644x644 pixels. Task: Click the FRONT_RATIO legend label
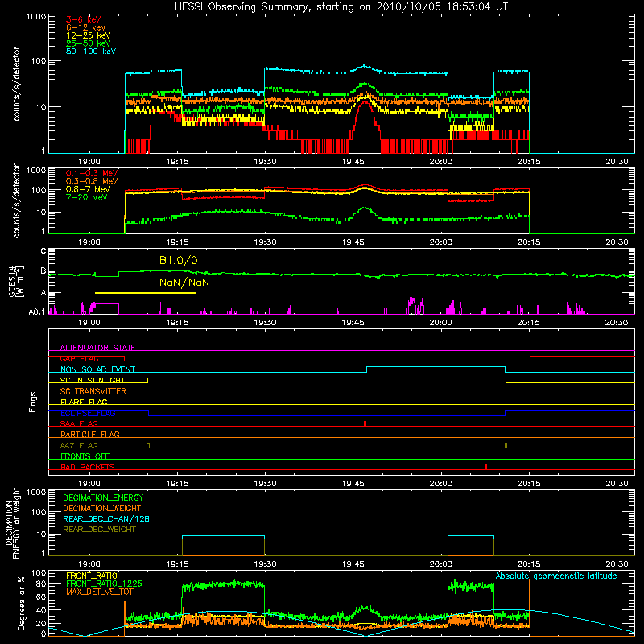pos(92,576)
